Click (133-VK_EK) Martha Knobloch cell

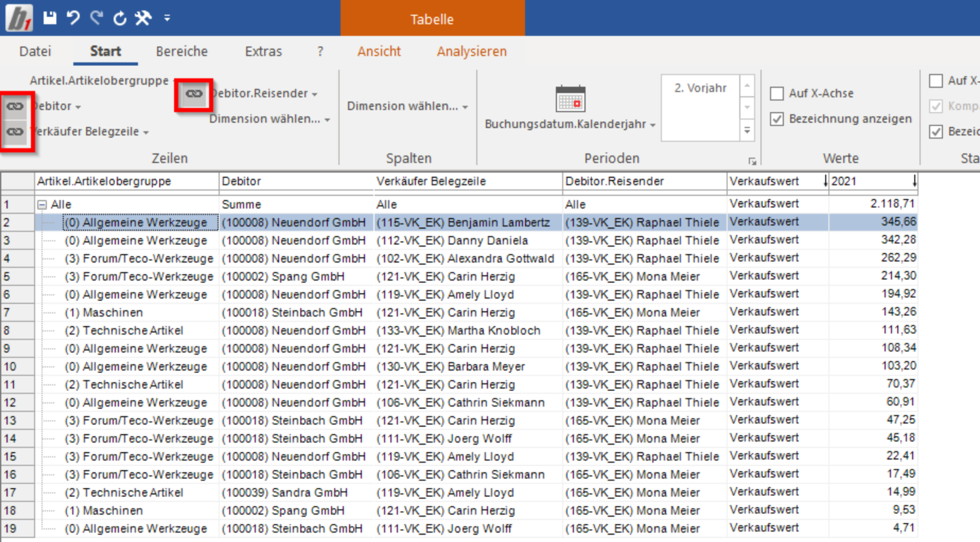468,330
